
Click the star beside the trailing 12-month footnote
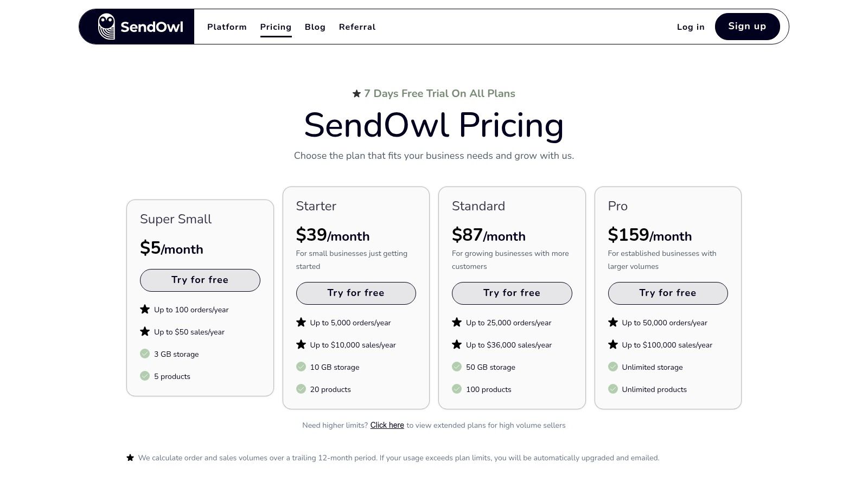pyautogui.click(x=130, y=457)
